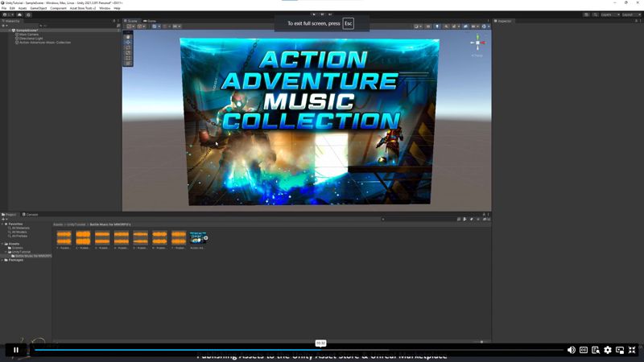This screenshot has height=362, width=644.
Task: Toggle scene effects like skybox
Action: (x=455, y=27)
